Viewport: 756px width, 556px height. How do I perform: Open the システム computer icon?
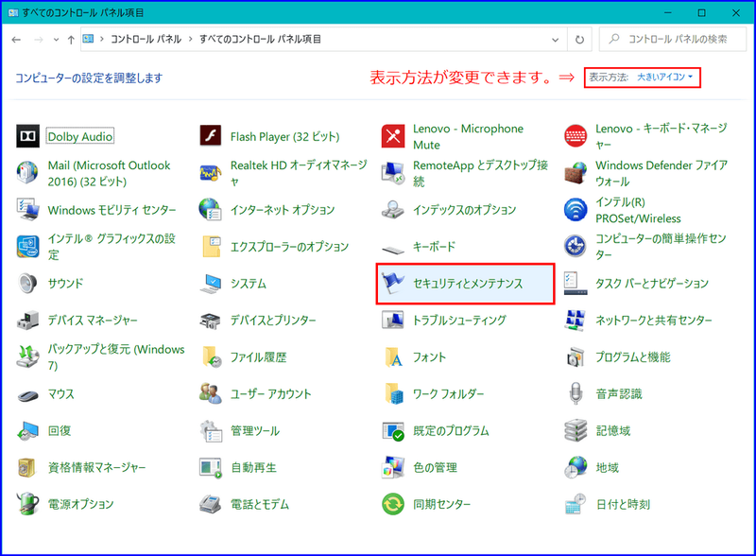(x=211, y=284)
